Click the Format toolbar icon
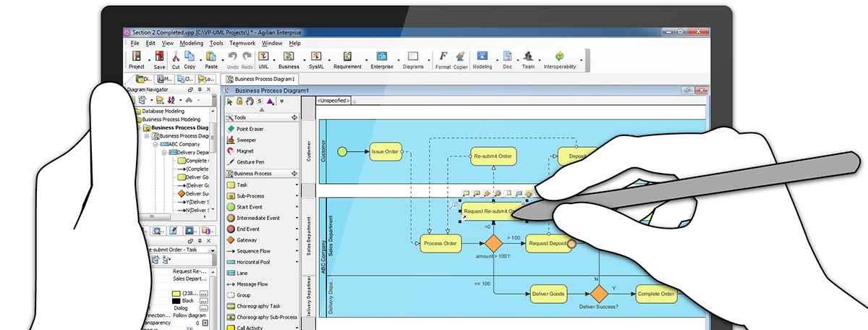 443,59
